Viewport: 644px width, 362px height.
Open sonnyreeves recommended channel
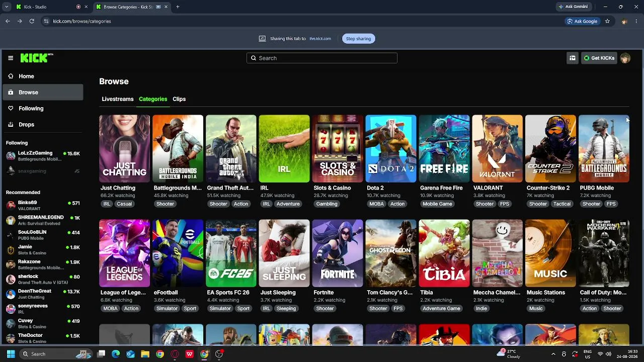coord(43,308)
